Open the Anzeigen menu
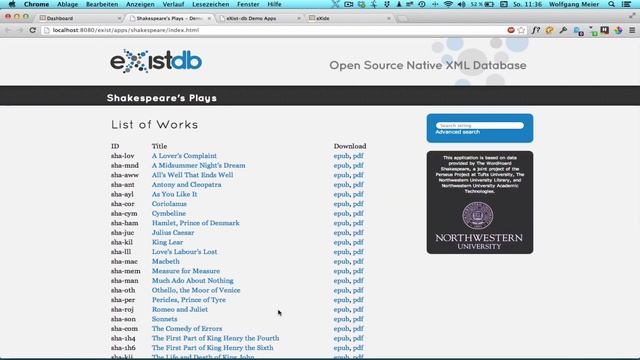The width and height of the screenshot is (640, 360). [140, 4]
